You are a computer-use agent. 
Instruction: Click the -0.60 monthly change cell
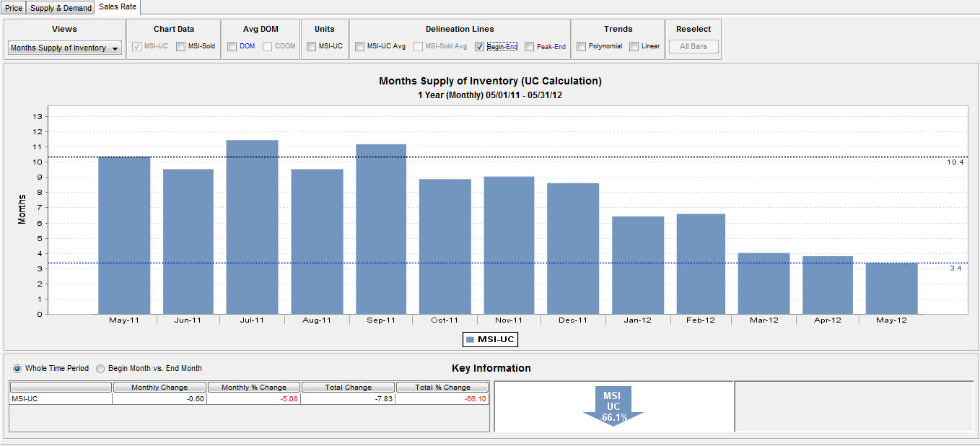(159, 398)
